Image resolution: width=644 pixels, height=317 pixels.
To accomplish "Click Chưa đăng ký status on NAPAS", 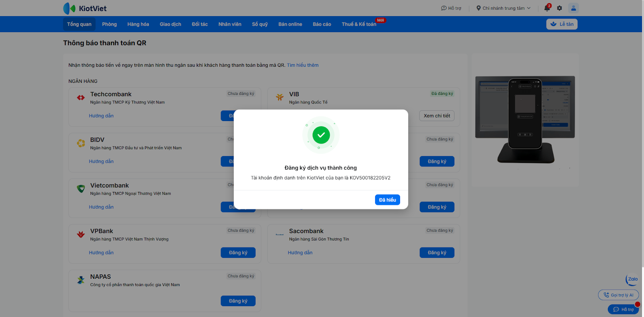I will tap(241, 276).
